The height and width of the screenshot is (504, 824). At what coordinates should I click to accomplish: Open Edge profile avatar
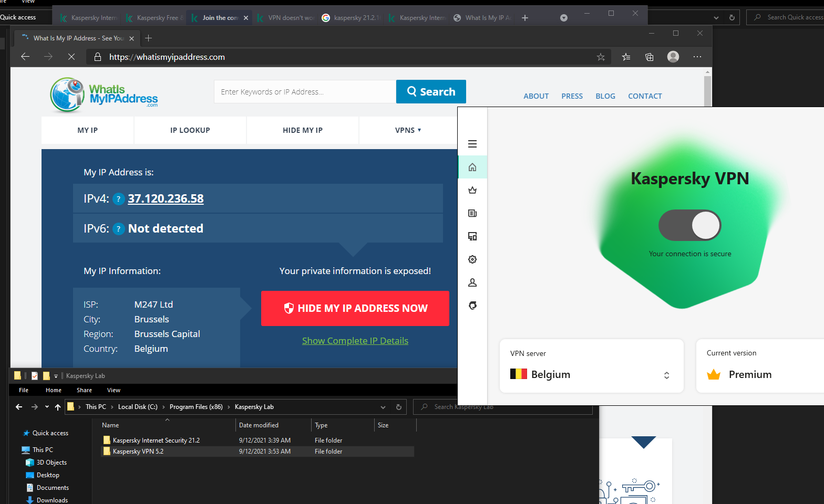click(673, 57)
